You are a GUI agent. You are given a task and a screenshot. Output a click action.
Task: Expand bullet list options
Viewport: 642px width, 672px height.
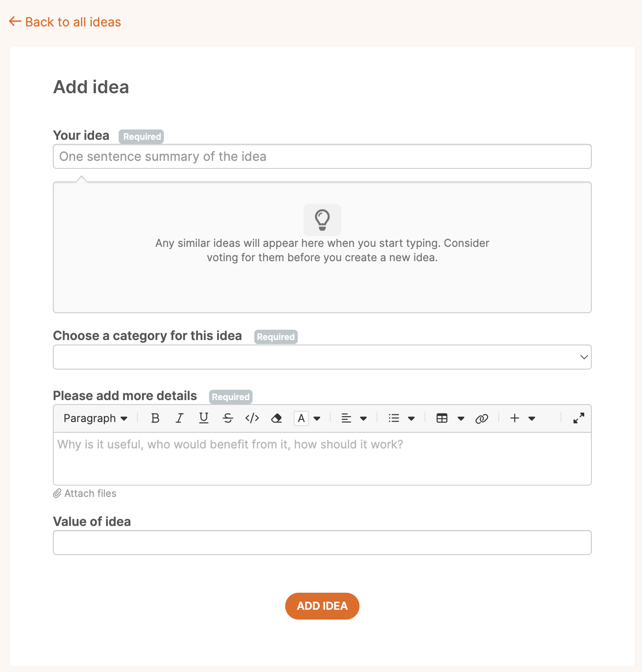click(411, 418)
